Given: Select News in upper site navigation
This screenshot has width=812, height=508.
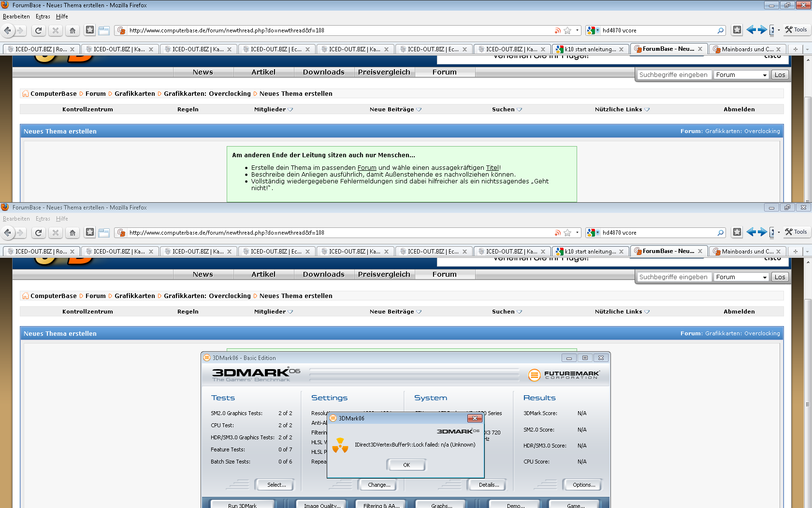Looking at the screenshot, I should (x=203, y=72).
